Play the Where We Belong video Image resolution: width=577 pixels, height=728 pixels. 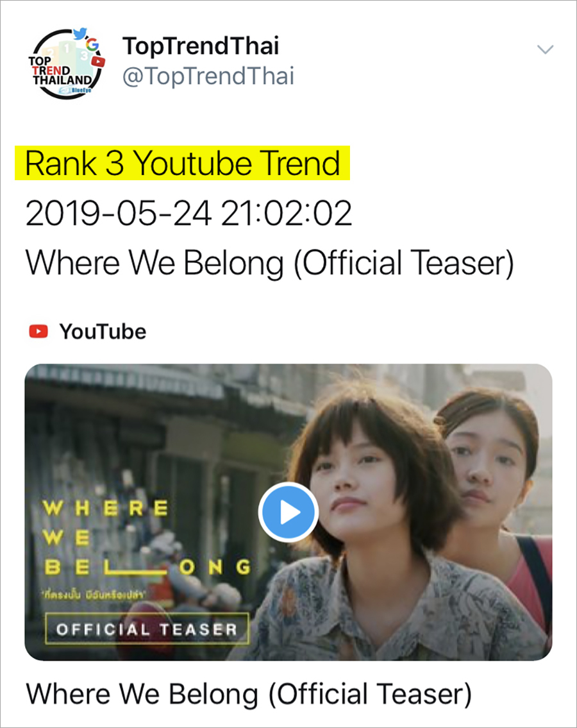[x=288, y=512]
